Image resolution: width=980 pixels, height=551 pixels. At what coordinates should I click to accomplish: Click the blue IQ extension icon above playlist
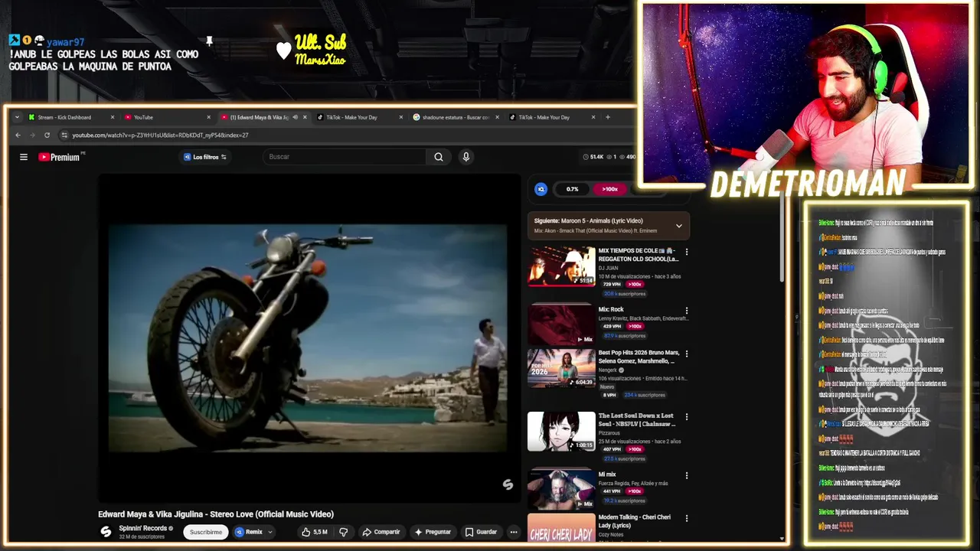pos(541,189)
